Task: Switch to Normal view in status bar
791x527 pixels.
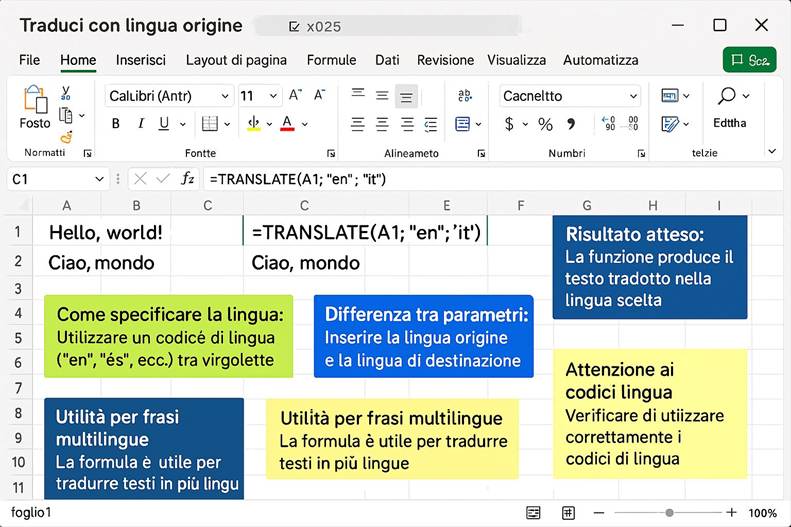Action: point(533,513)
